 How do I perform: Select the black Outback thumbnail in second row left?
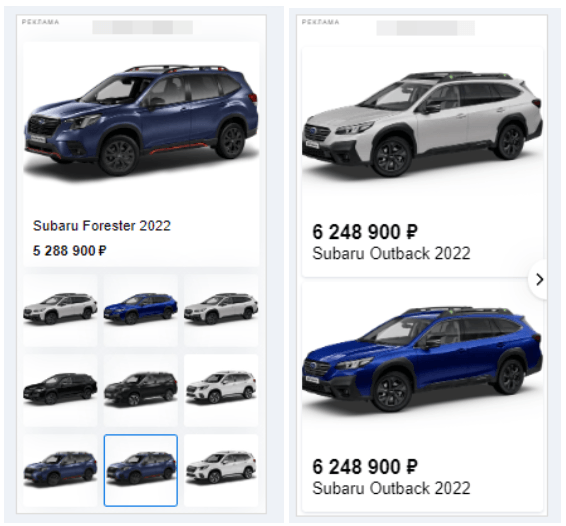pos(60,390)
